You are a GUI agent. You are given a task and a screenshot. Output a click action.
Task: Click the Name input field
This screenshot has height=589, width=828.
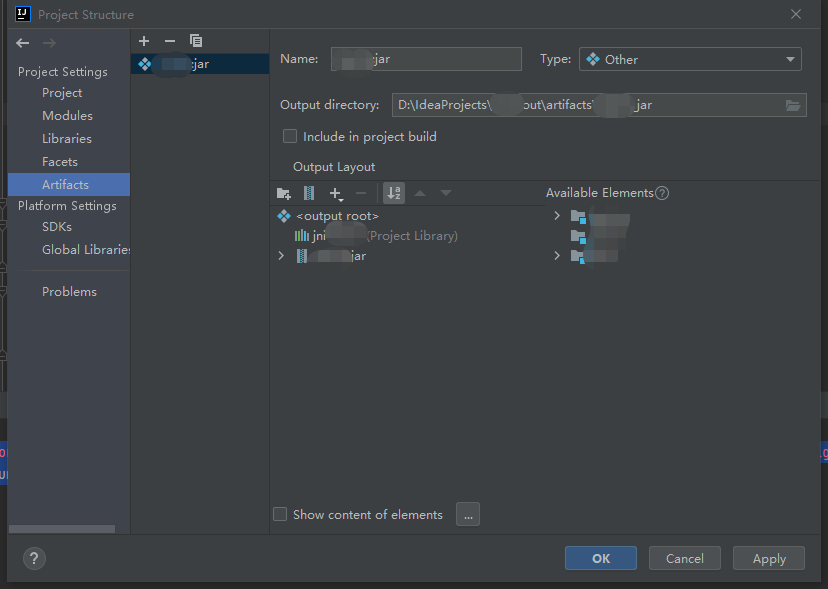click(x=426, y=59)
